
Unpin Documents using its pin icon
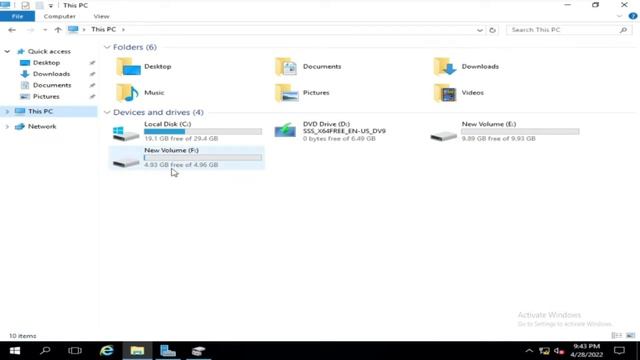92,85
